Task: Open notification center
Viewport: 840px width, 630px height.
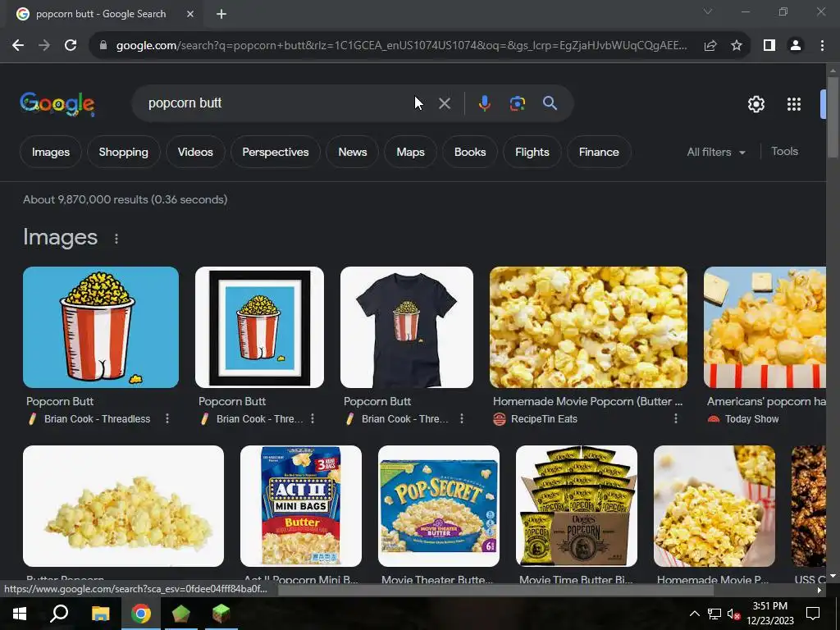Action: click(813, 614)
